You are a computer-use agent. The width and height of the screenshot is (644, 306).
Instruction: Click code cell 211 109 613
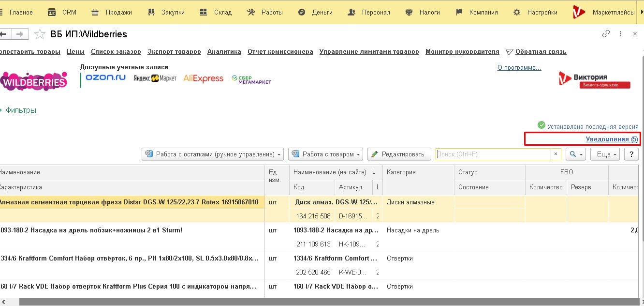click(x=313, y=244)
